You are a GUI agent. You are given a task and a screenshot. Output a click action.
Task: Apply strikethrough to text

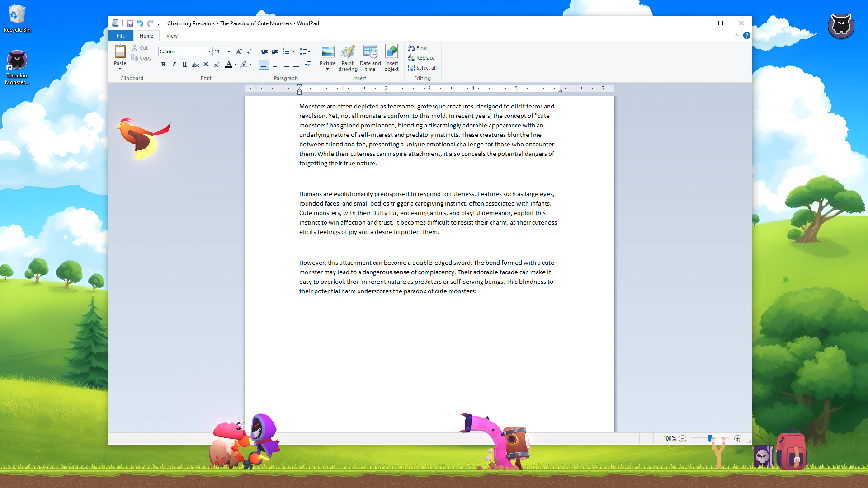pyautogui.click(x=195, y=65)
